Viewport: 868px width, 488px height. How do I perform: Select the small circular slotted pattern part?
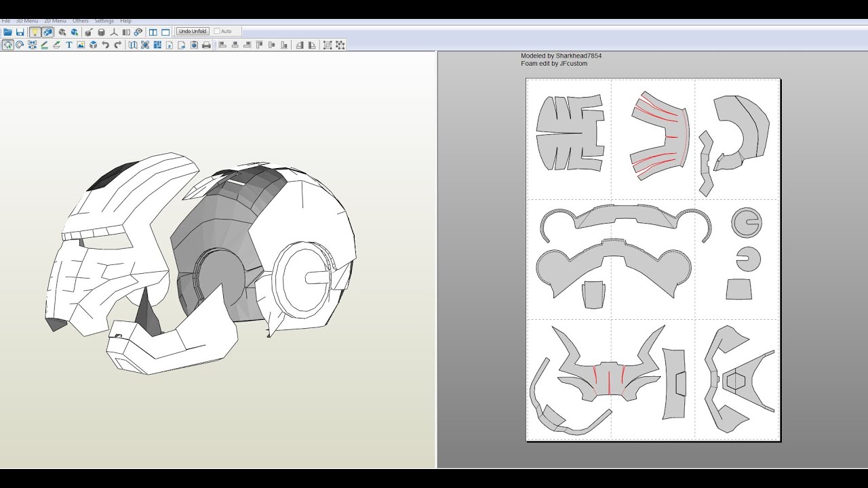click(x=747, y=259)
